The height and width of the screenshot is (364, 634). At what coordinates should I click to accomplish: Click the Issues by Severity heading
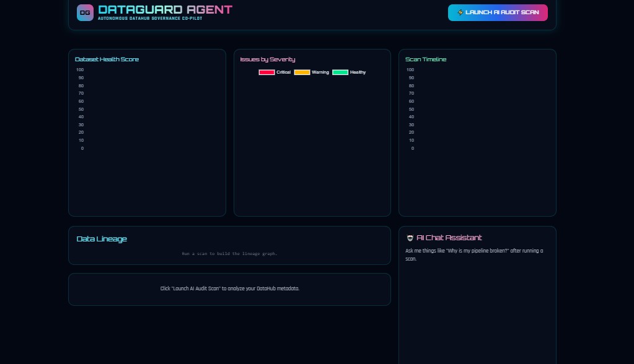click(268, 59)
